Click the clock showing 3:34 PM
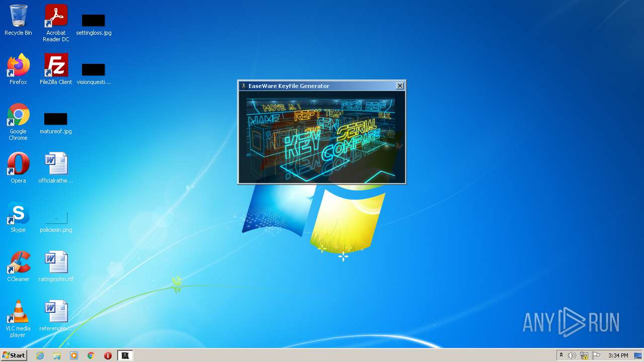The height and width of the screenshot is (362, 644). [x=618, y=355]
